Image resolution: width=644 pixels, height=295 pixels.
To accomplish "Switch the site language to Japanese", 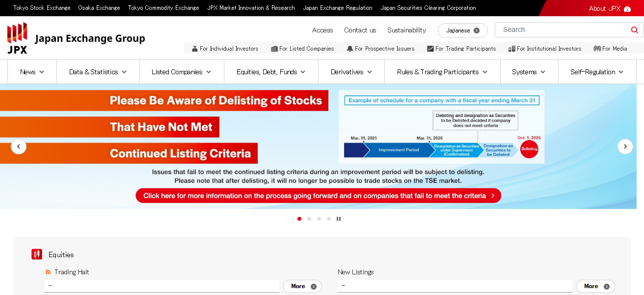I will [x=462, y=30].
